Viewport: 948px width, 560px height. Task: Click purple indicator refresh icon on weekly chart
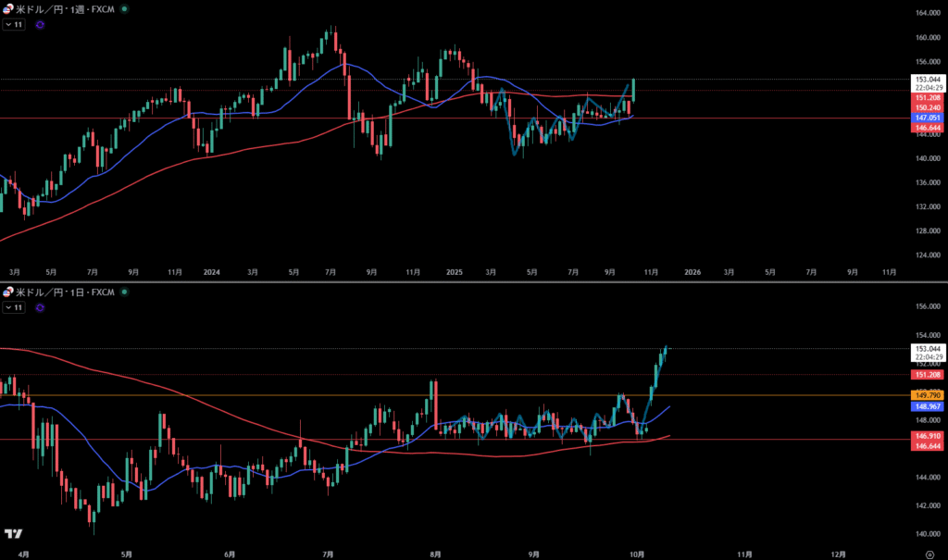pyautogui.click(x=40, y=25)
